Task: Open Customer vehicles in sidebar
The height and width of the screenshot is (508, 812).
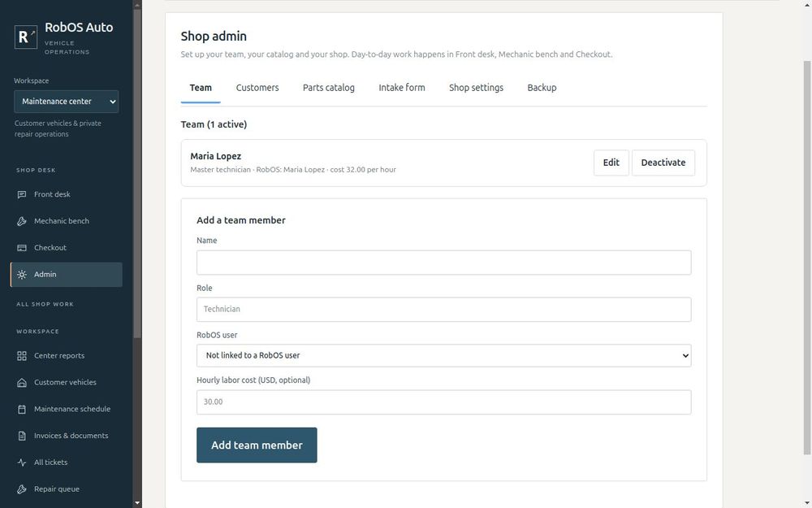Action: pos(67,383)
